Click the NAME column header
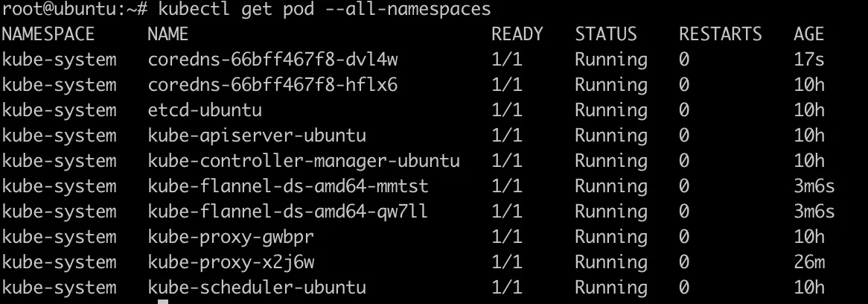 pyautogui.click(x=168, y=34)
